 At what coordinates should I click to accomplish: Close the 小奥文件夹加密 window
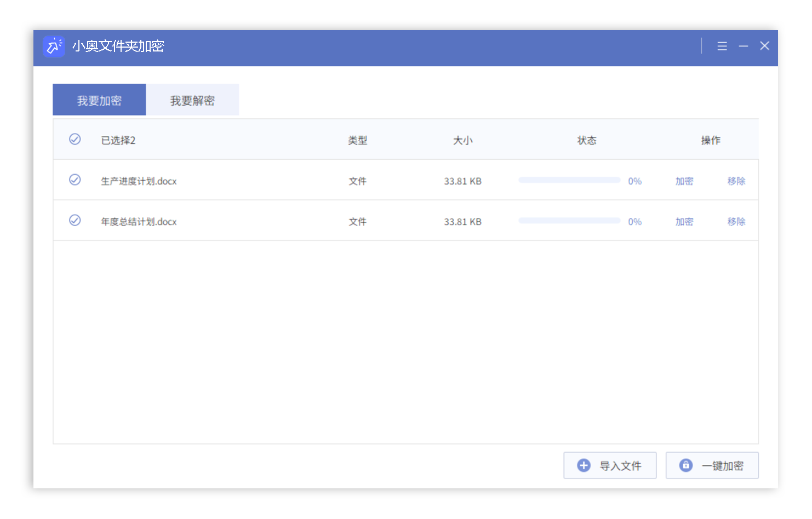764,46
